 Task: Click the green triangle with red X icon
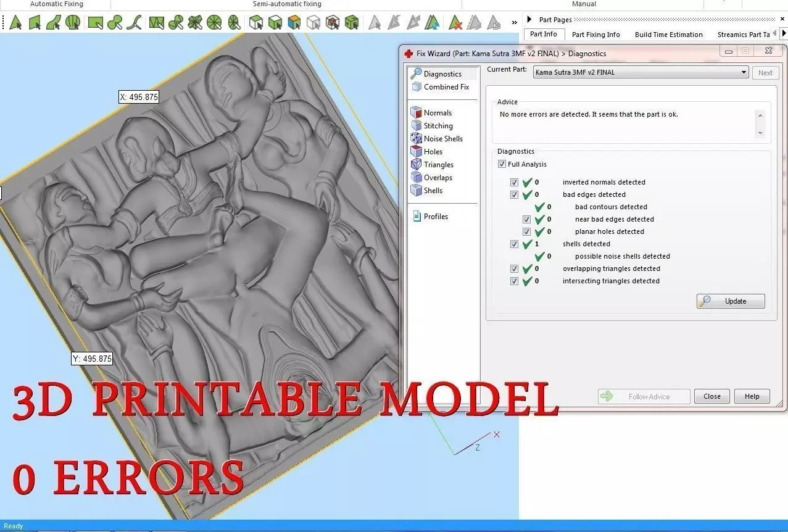tap(455, 23)
